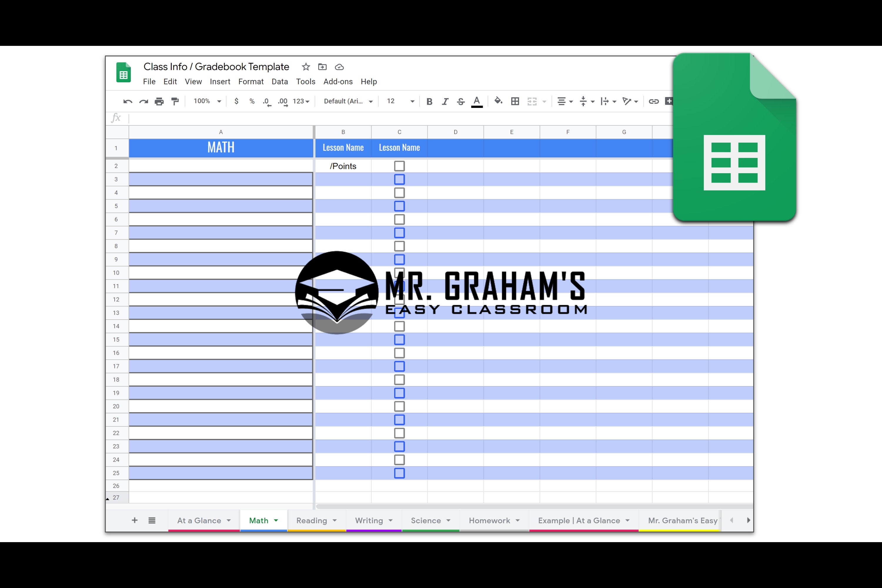882x588 pixels.
Task: Open the Format menu
Action: click(251, 81)
